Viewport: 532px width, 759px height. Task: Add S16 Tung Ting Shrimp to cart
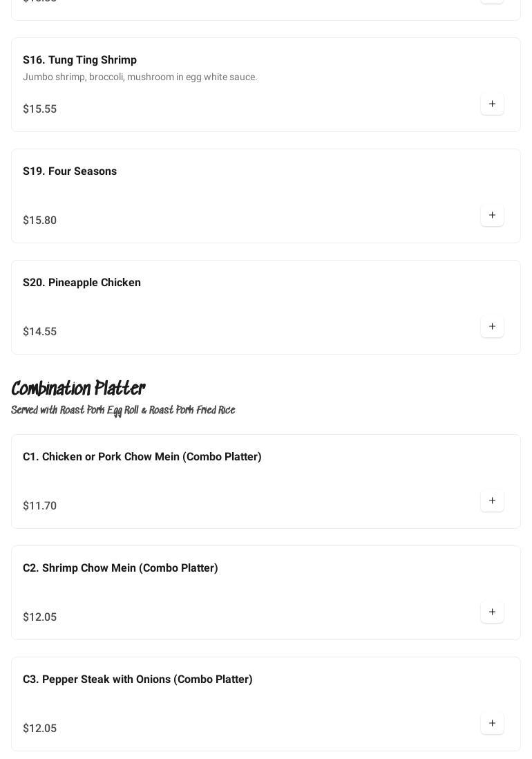click(492, 104)
